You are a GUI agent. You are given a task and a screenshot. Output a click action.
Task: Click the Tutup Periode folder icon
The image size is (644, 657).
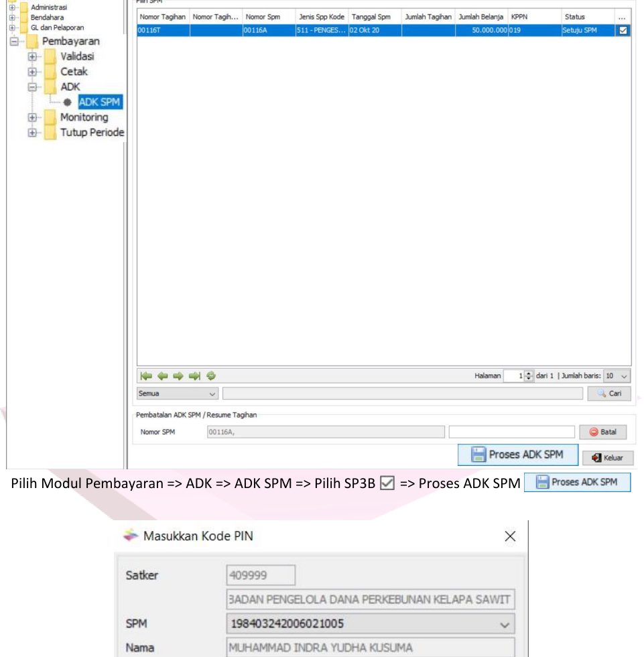(x=50, y=133)
